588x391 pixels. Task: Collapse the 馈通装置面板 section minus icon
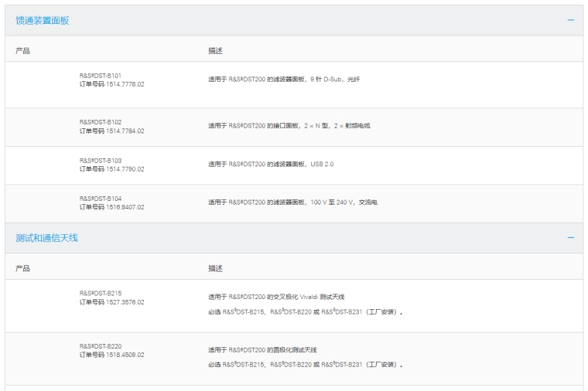(x=571, y=20)
